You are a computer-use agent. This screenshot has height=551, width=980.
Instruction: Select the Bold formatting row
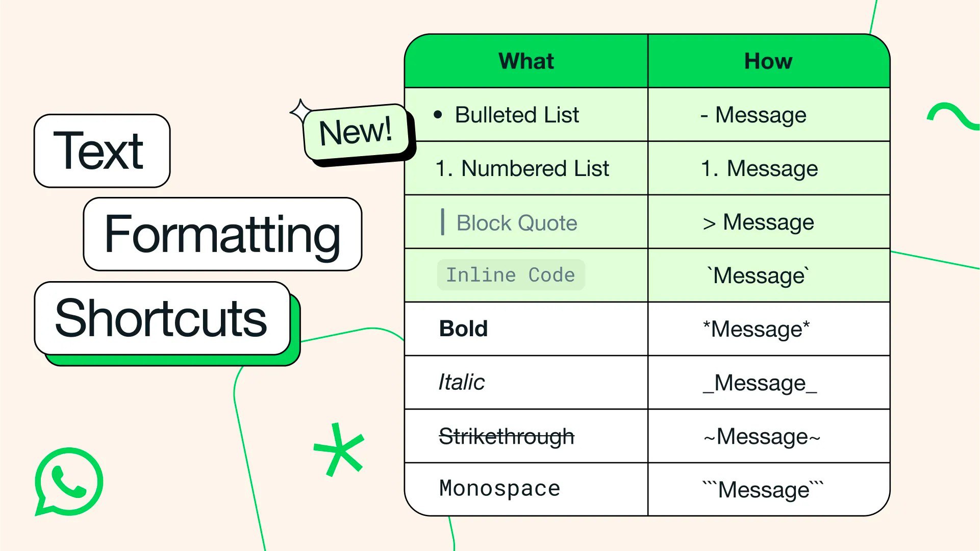(x=646, y=329)
